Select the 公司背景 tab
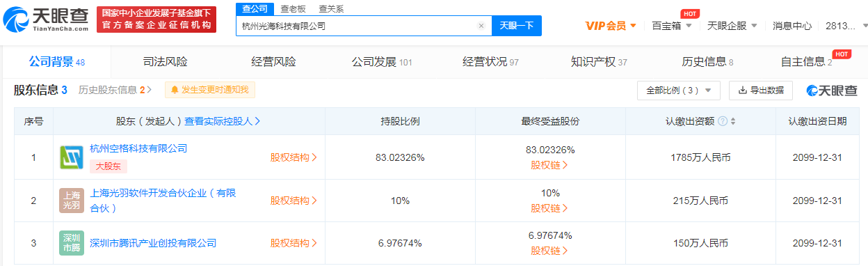The image size is (868, 266). point(56,62)
